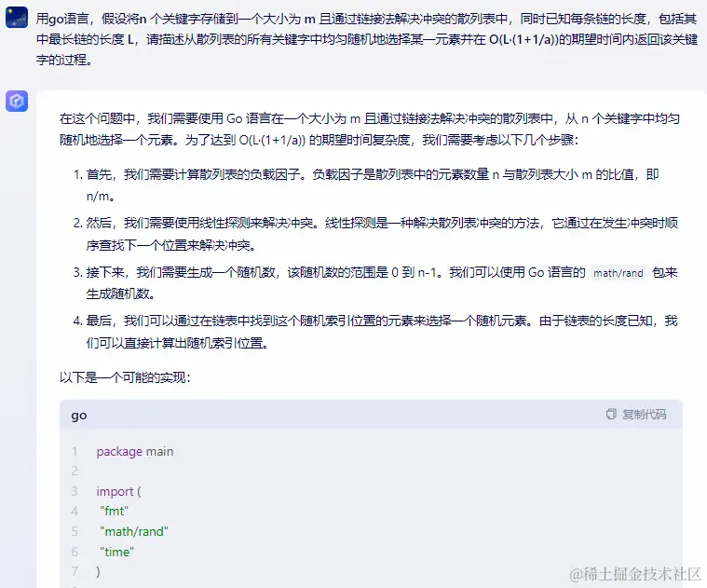
Task: Click the "time" import string
Action: 116,552
